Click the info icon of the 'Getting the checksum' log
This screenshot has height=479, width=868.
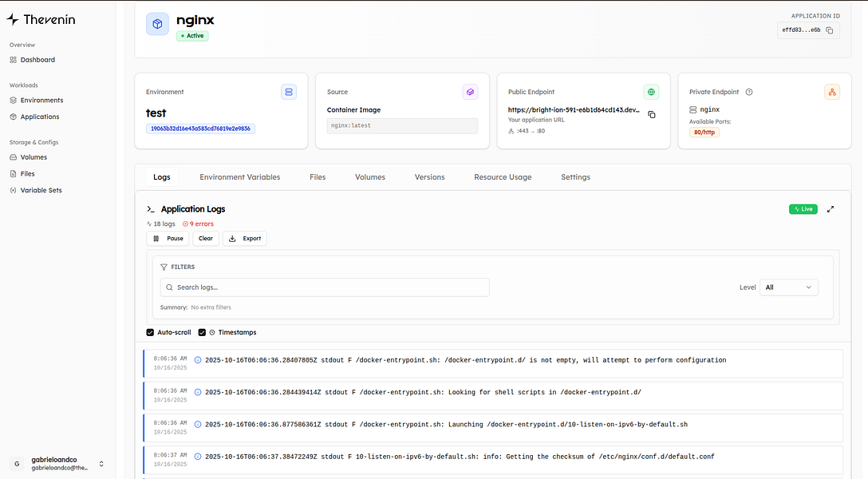198,457
